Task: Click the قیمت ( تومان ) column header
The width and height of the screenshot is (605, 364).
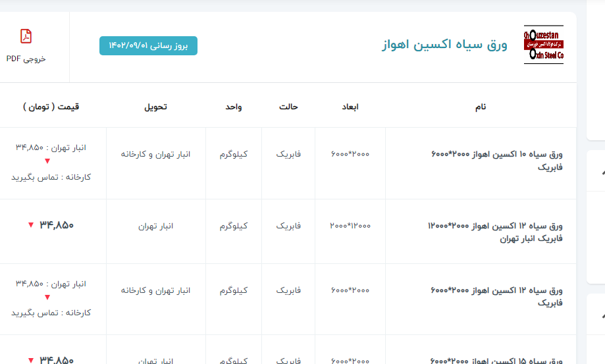Action: coord(51,107)
